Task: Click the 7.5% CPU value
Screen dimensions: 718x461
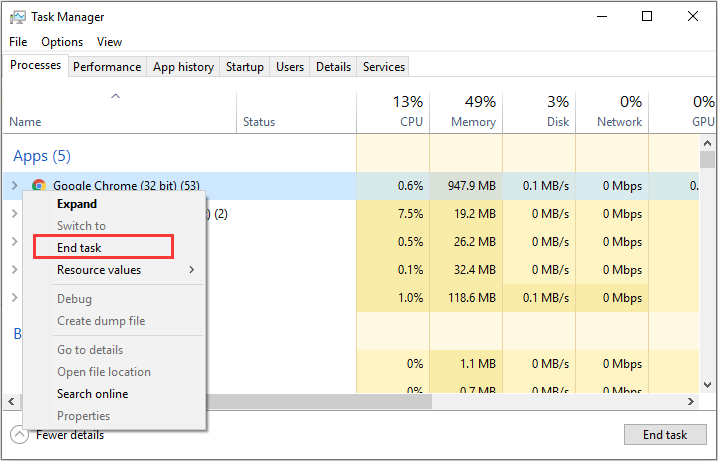Action: coord(408,214)
